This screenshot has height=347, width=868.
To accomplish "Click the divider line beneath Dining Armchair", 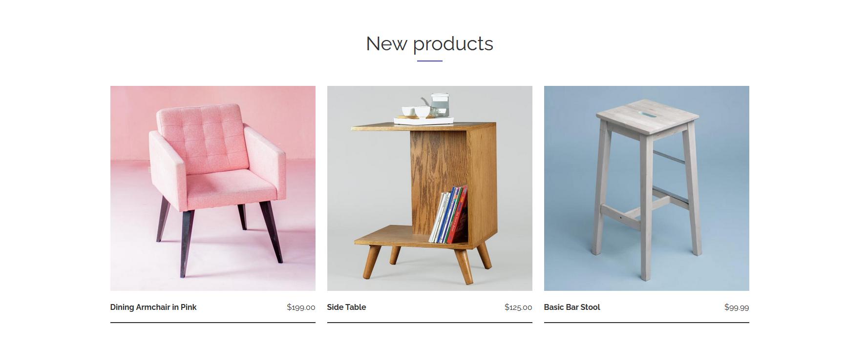I will point(212,323).
